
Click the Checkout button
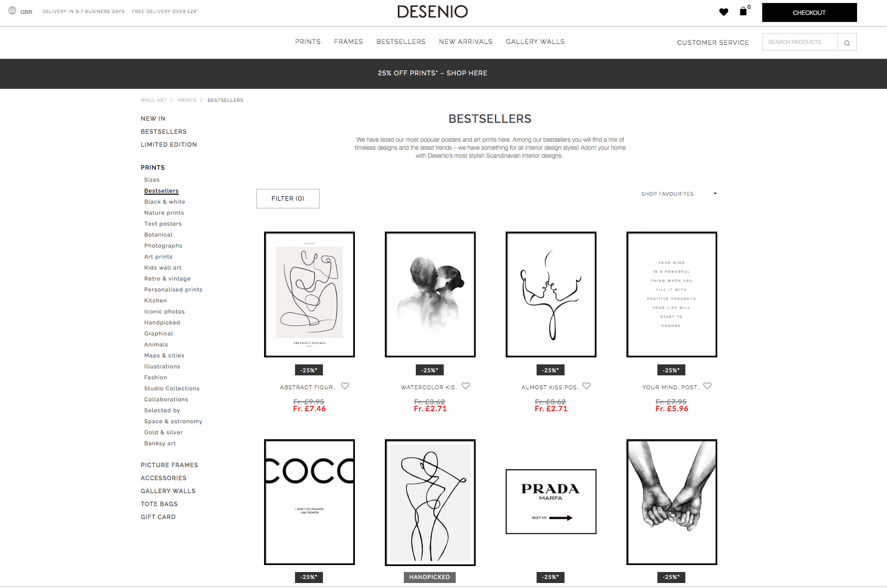pyautogui.click(x=809, y=12)
